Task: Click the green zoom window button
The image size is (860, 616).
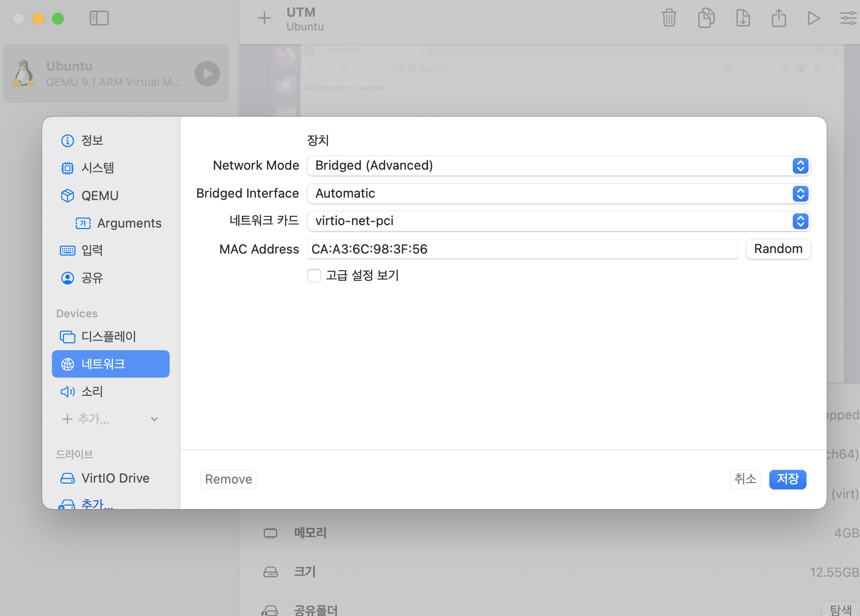Action: coord(58,19)
